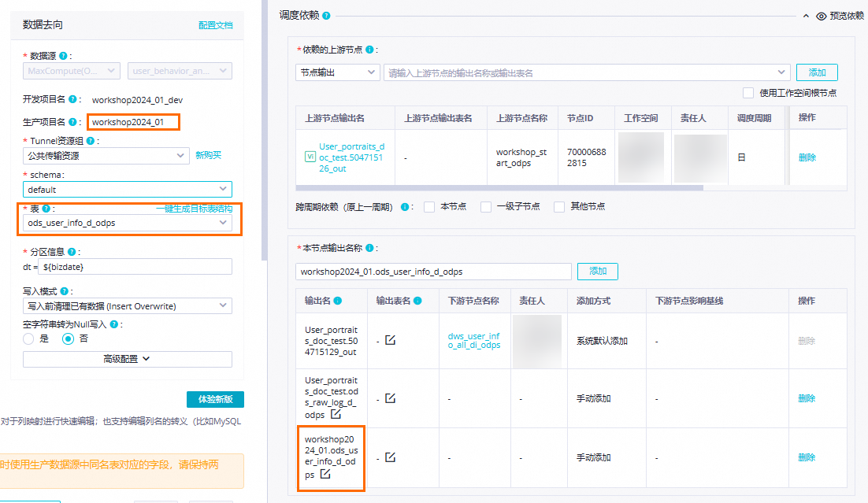
Task: Open 配置文档 link
Action: point(215,25)
